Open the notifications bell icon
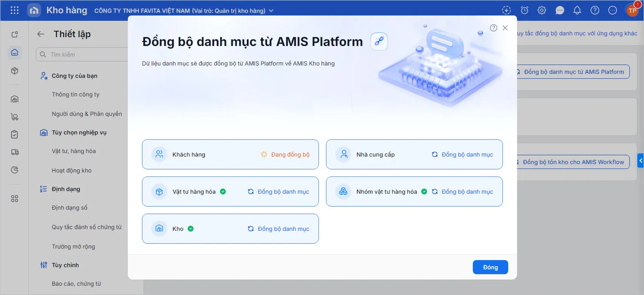This screenshot has height=295, width=644. point(577,10)
